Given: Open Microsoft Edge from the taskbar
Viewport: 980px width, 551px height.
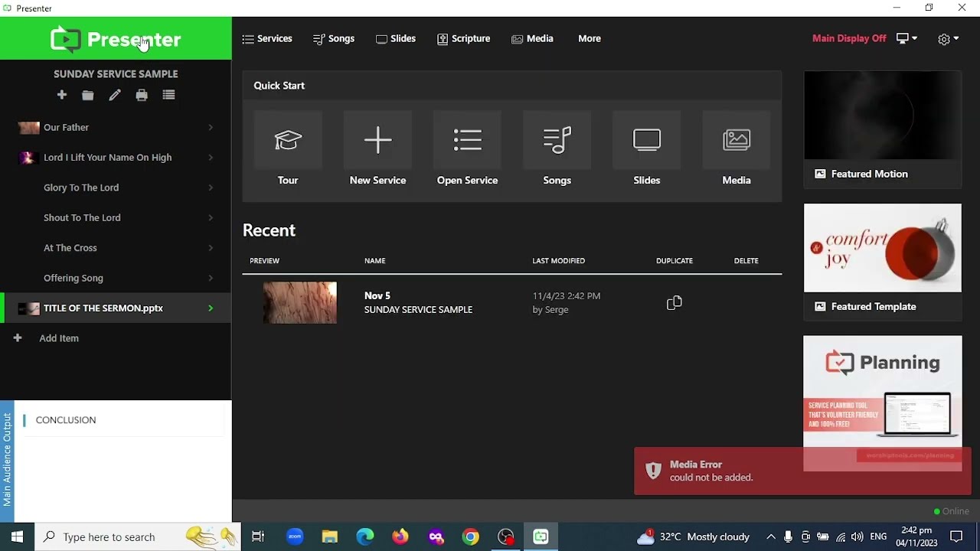Looking at the screenshot, I should [x=365, y=536].
